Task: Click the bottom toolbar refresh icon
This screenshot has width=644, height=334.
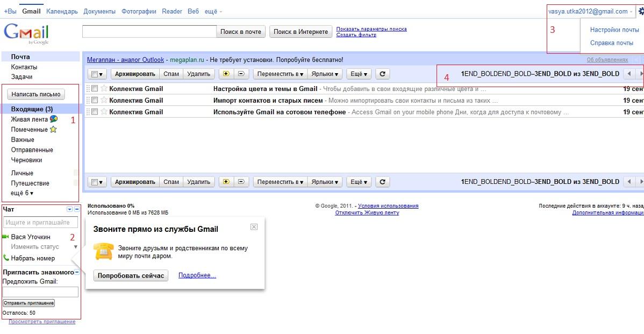Action: 382,182
